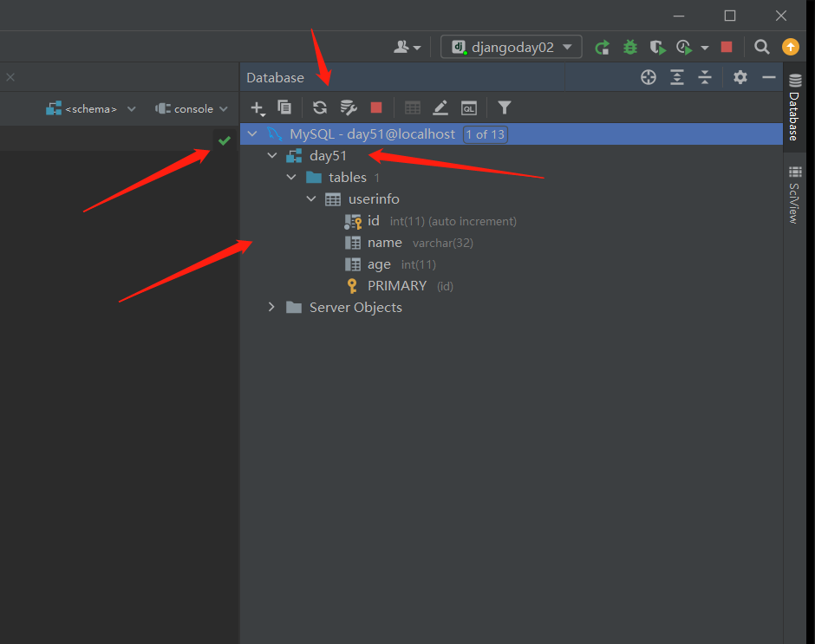
Task: Minimize the IDE window
Action: pos(679,16)
